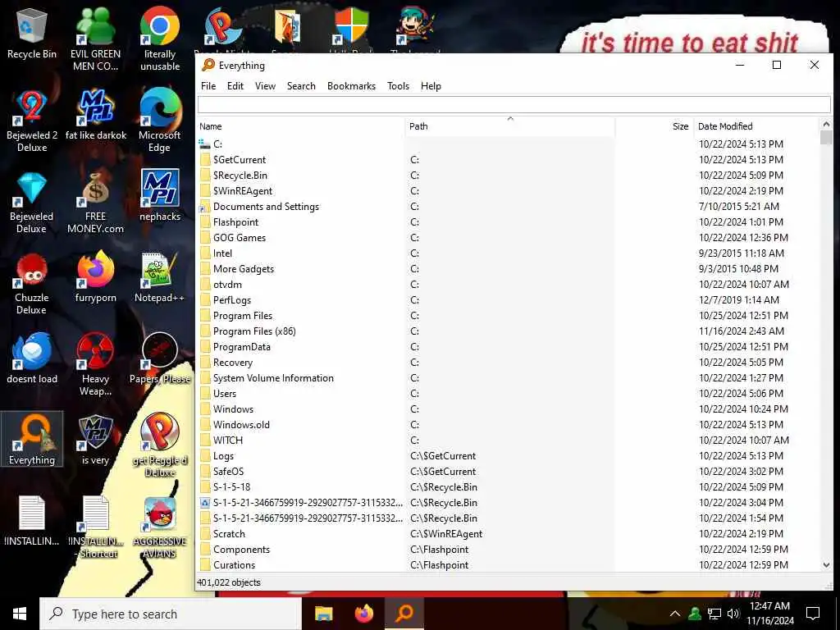Open the Tools menu
840x630 pixels.
[x=398, y=85]
